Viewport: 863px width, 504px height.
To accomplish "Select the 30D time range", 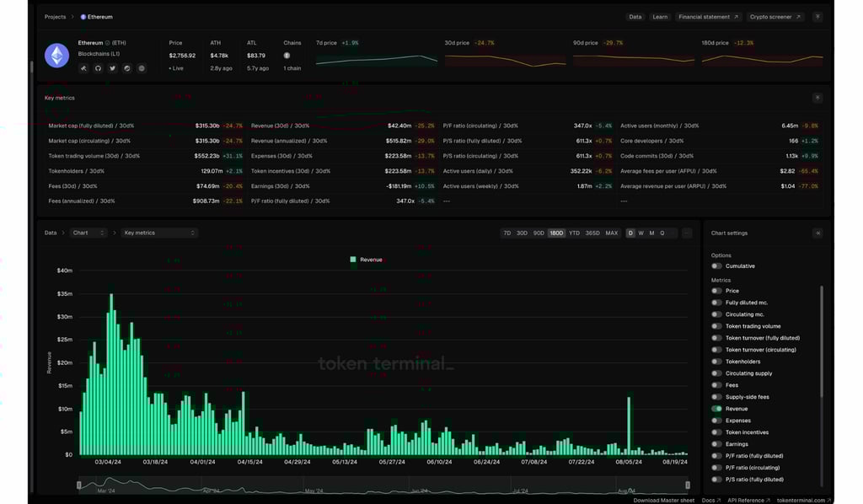I will coord(522,233).
